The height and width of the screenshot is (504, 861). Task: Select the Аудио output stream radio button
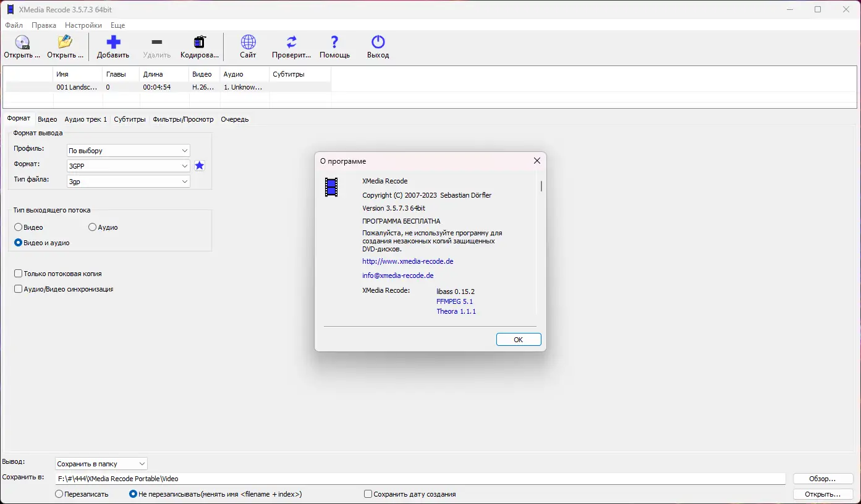point(91,227)
